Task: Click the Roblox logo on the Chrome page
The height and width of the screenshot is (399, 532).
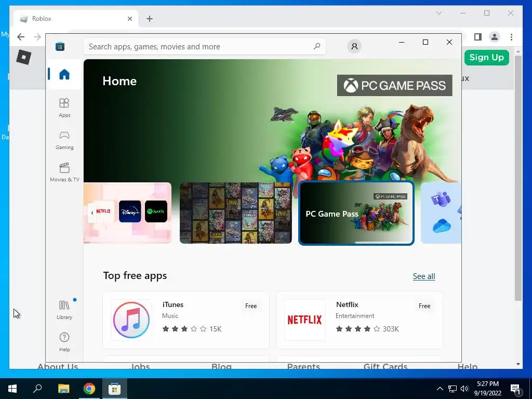Action: click(x=24, y=57)
